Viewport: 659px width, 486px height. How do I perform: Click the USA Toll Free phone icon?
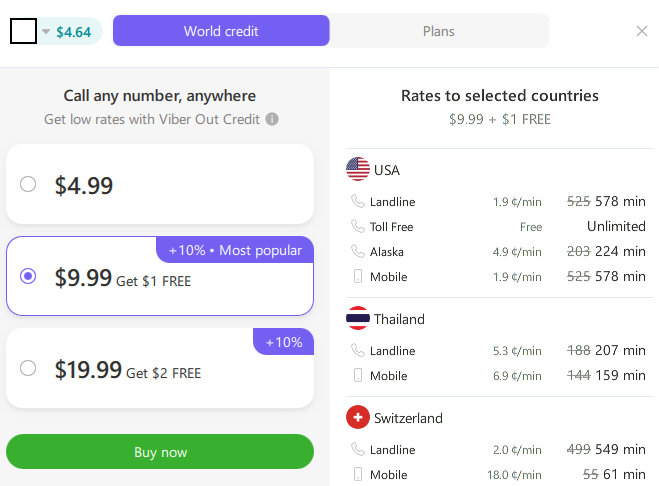[358, 226]
